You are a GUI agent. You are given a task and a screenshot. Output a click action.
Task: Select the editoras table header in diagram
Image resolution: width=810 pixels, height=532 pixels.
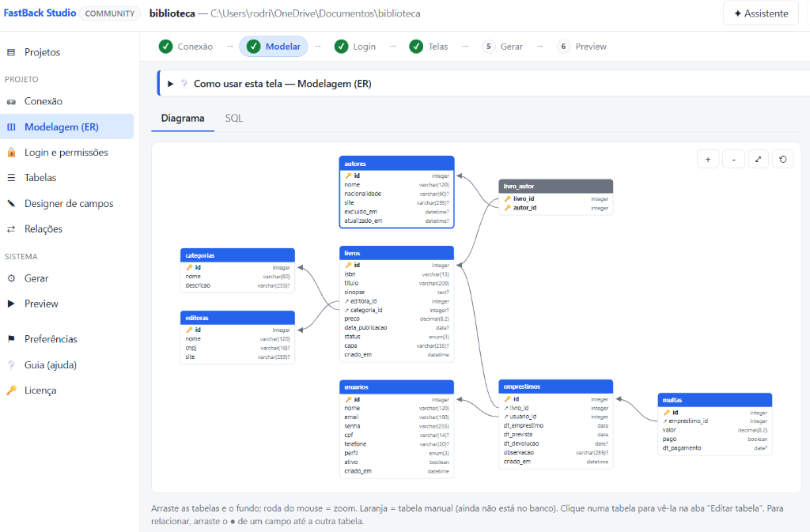(237, 318)
